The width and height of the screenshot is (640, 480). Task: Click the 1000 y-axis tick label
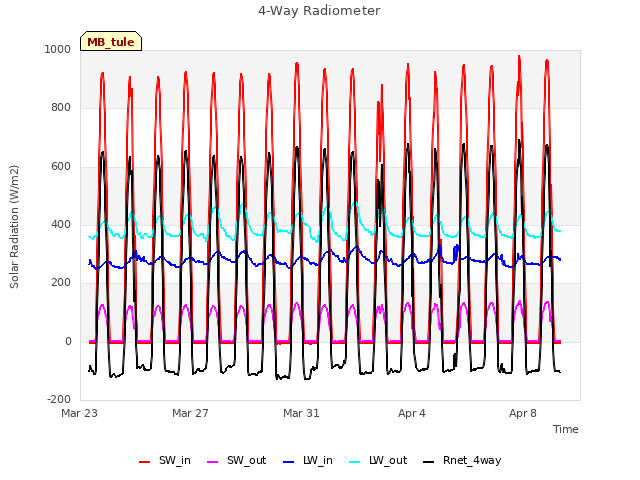58,49
